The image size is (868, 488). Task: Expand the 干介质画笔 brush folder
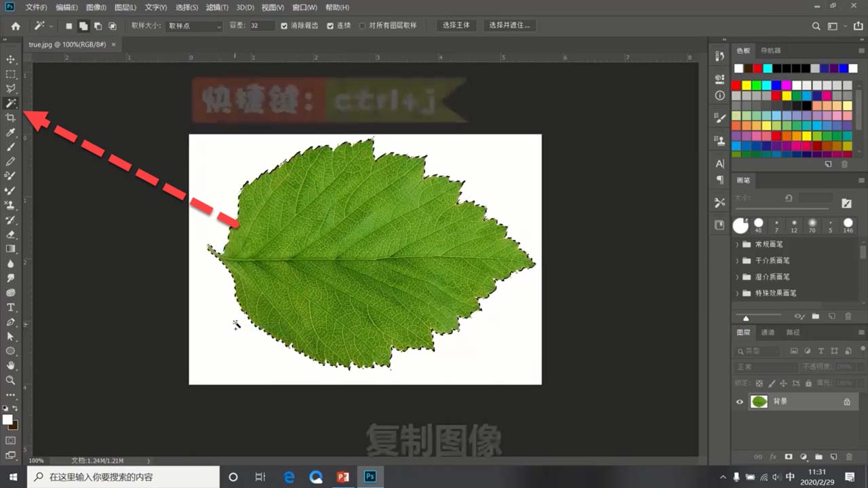point(737,260)
